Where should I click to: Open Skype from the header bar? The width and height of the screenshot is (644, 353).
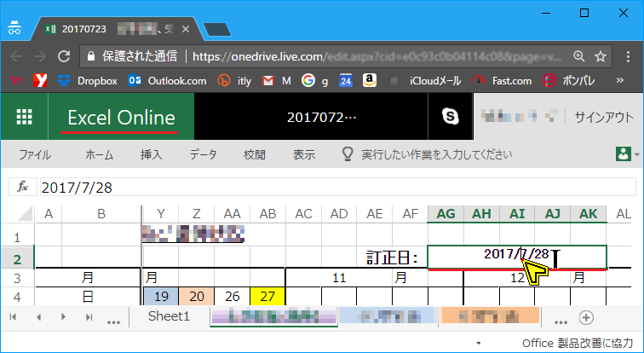point(451,117)
